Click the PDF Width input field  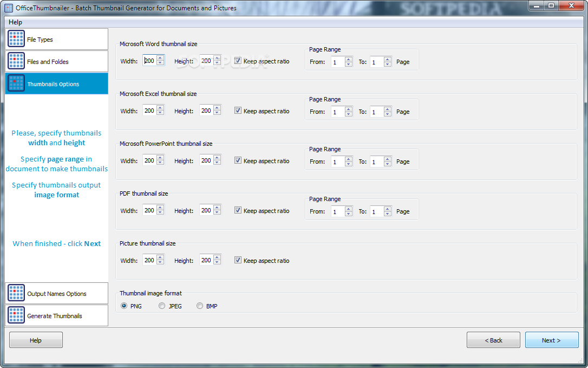click(149, 210)
